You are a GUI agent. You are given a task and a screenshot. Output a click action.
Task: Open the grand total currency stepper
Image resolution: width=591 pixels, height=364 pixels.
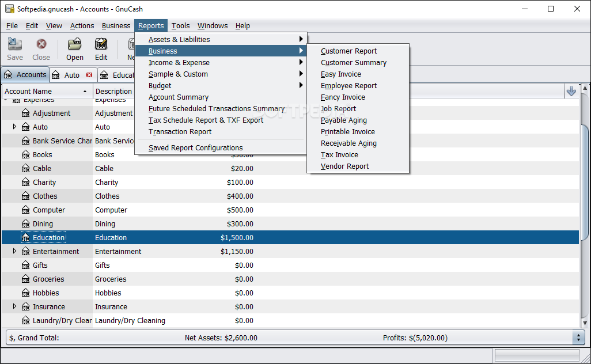(x=578, y=338)
